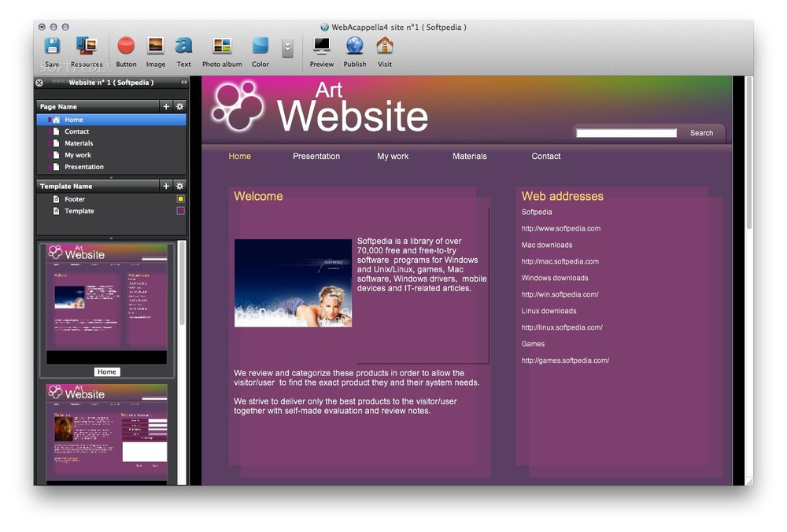Insert an Image from the toolbar

[x=156, y=46]
